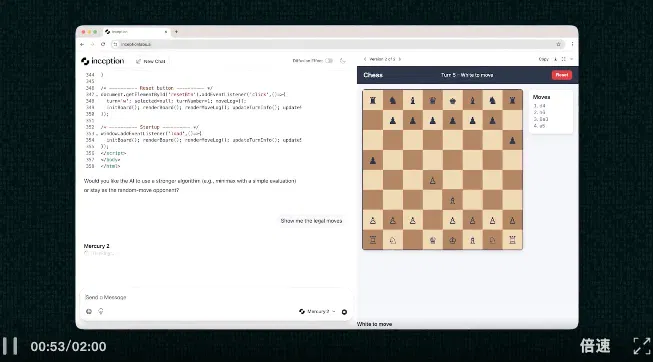Viewport: 653px width, 362px height.
Task: Click the Mercury 2 response header
Action: [x=97, y=246]
